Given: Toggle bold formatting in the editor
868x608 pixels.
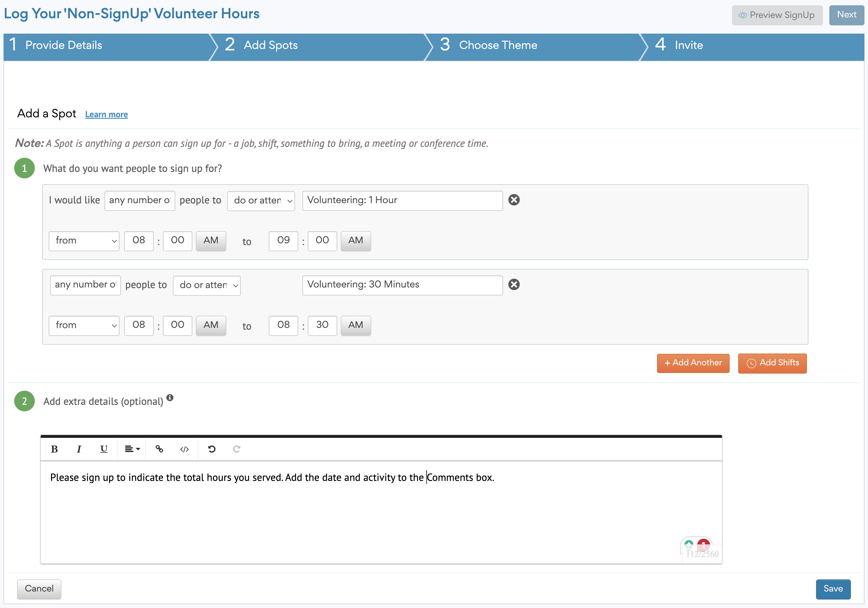Looking at the screenshot, I should pyautogui.click(x=55, y=449).
